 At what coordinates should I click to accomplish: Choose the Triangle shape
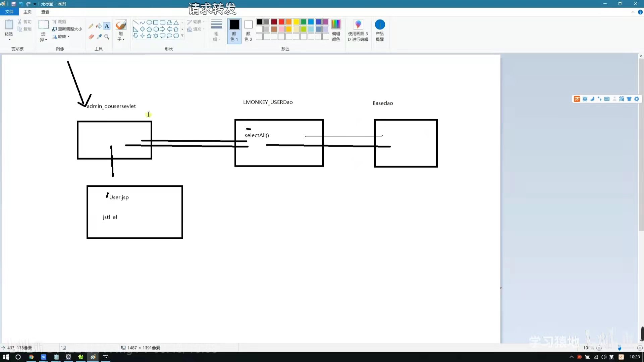pos(176,22)
